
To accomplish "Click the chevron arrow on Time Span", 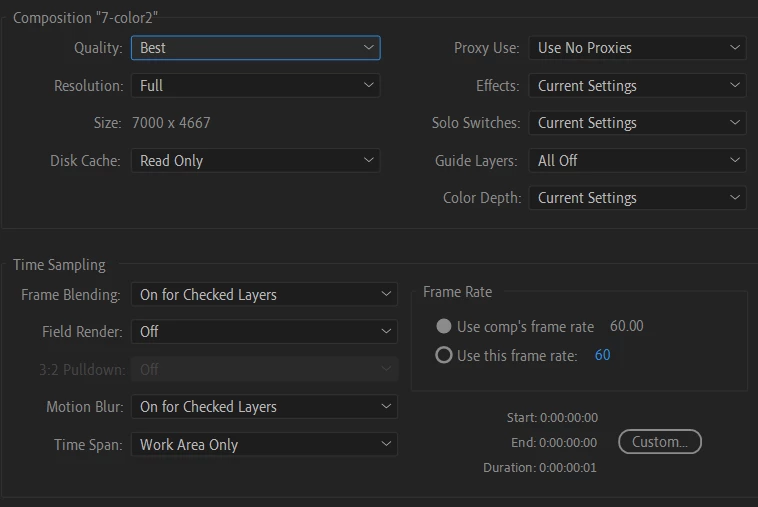I will coord(387,445).
